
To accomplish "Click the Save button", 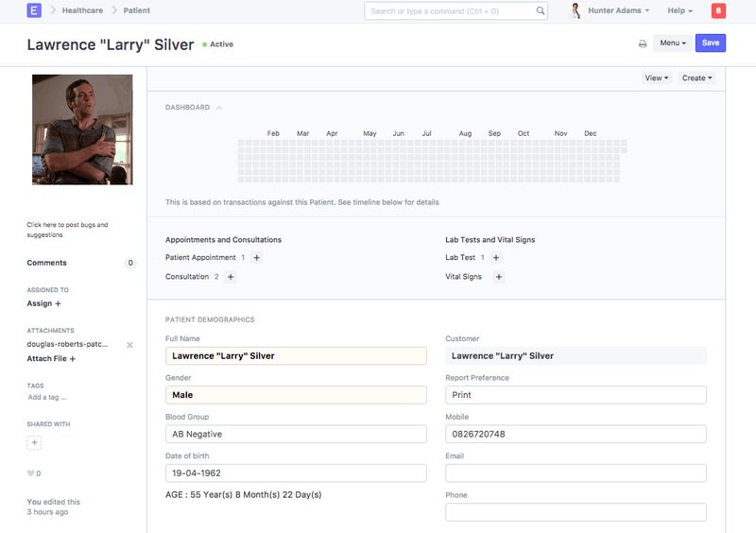I will point(711,43).
